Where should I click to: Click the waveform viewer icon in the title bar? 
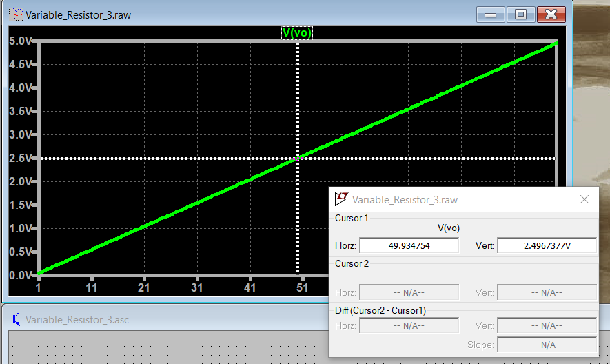click(15, 14)
